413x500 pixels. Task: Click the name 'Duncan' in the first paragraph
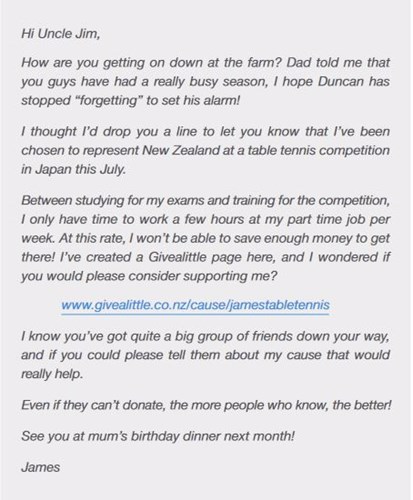(340, 82)
